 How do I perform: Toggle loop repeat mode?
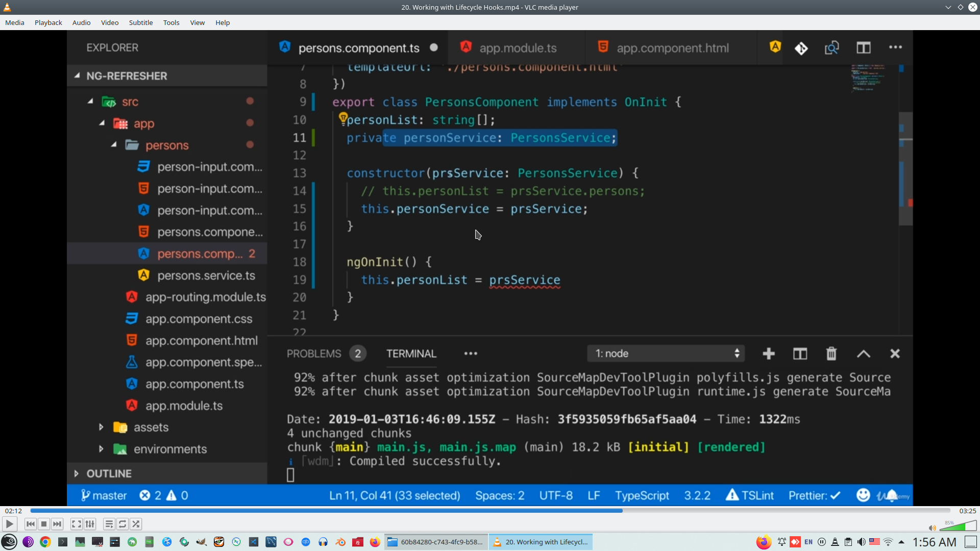(x=122, y=524)
